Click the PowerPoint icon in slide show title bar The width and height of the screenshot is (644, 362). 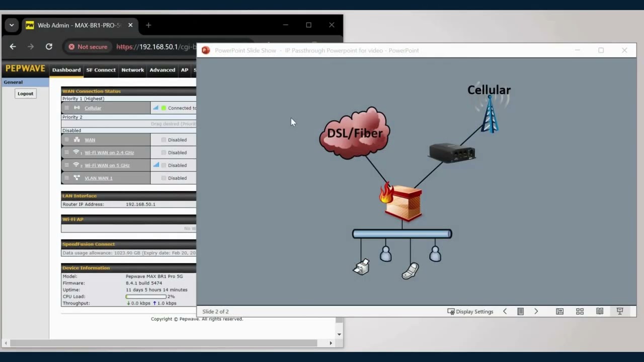[x=206, y=50]
